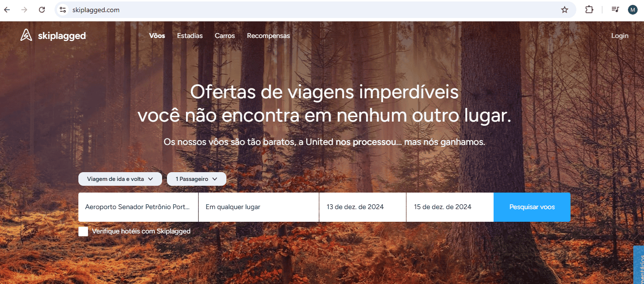View site information icon beside URL
Viewport: 644px width, 284px height.
[x=62, y=10]
